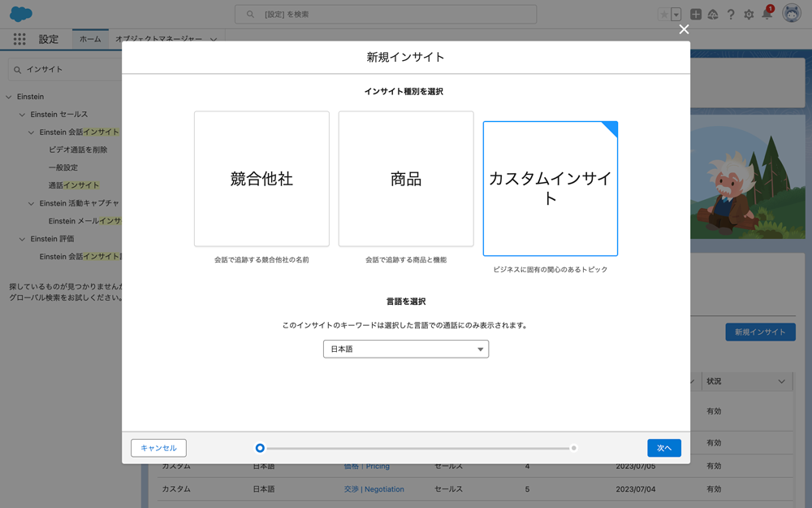The width and height of the screenshot is (812, 508).
Task: Select the 競合他社 insight type card
Action: tap(261, 179)
